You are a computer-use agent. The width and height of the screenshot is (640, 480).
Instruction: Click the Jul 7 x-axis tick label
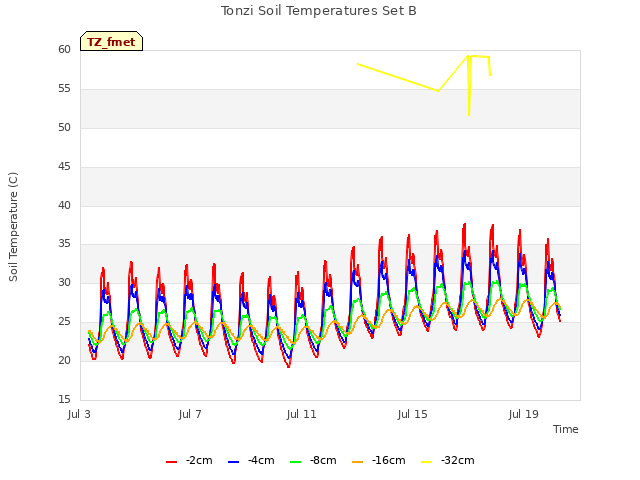tap(190, 414)
